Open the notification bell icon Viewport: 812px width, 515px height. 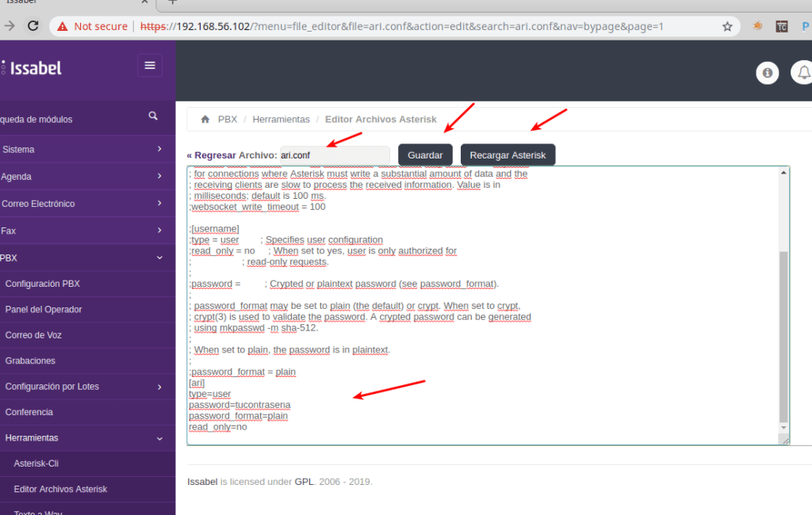coord(803,73)
